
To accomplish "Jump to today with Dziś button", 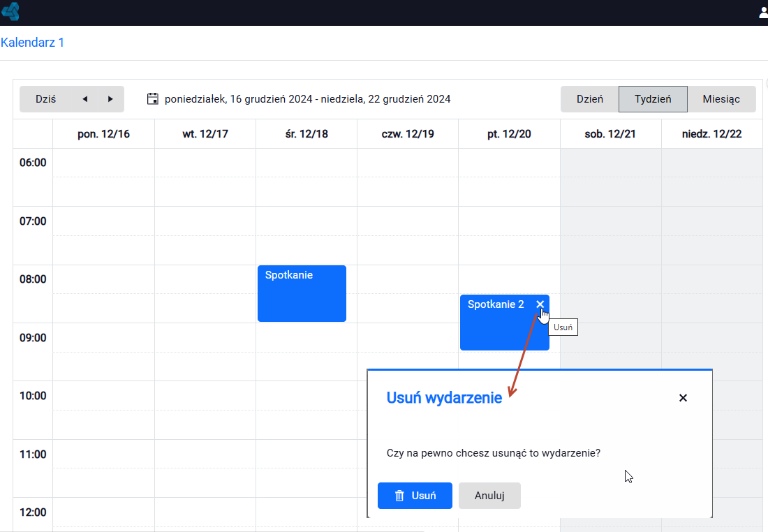I will [45, 99].
